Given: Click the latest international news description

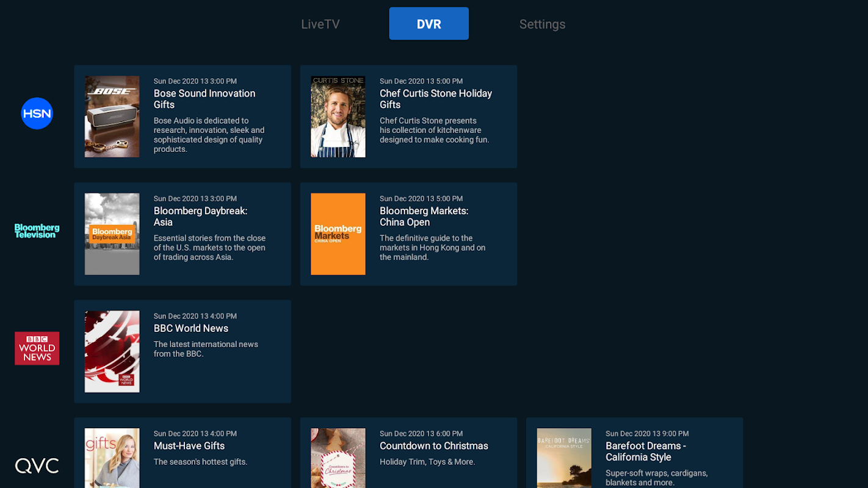Looking at the screenshot, I should coord(206,349).
